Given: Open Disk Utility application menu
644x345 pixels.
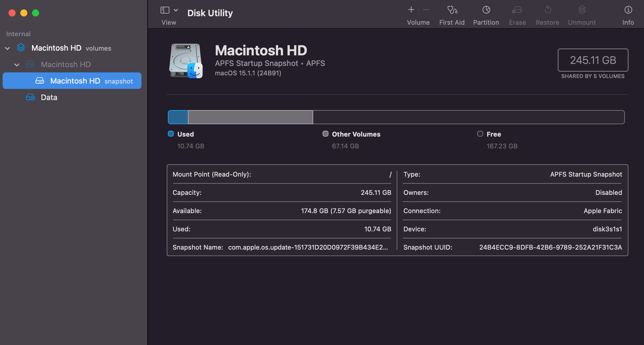Looking at the screenshot, I should (210, 12).
